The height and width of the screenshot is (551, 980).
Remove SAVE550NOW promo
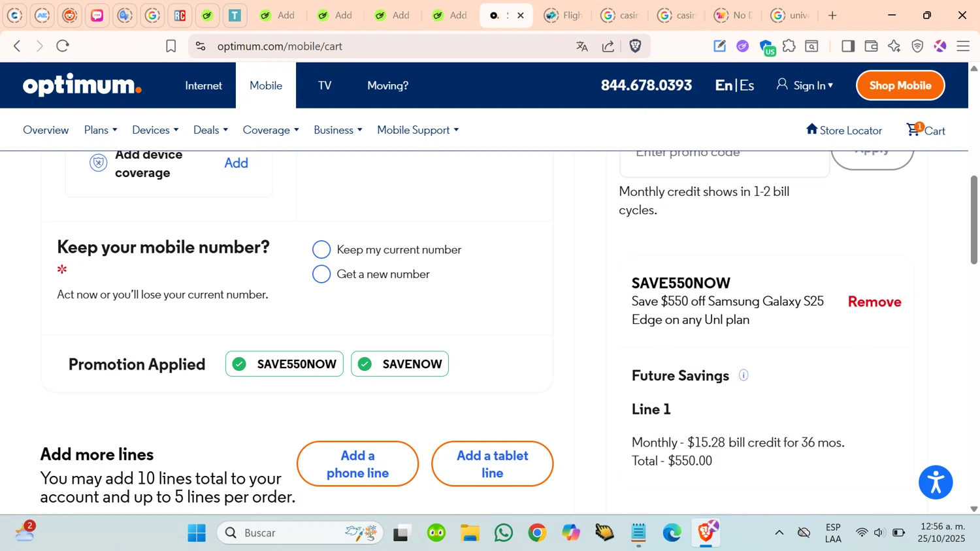click(874, 302)
